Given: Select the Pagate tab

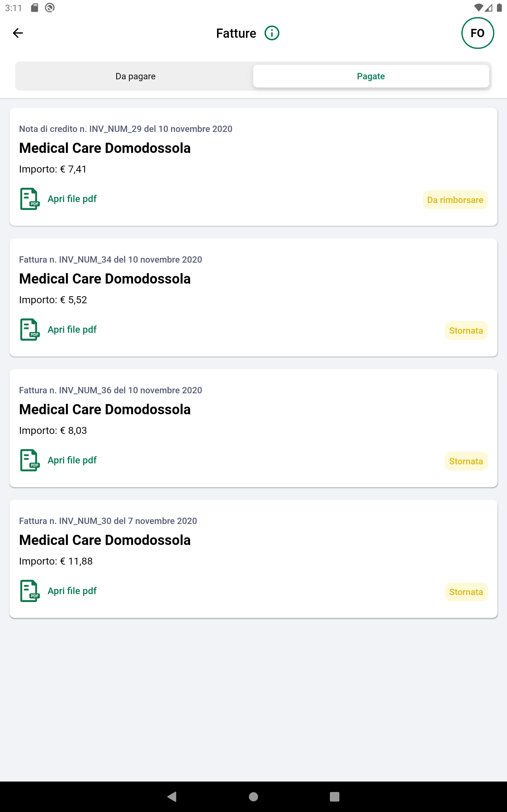Looking at the screenshot, I should pyautogui.click(x=370, y=76).
